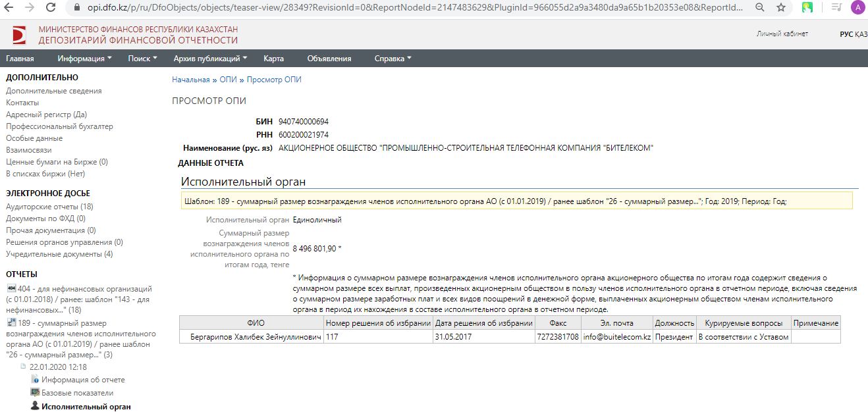Image resolution: width=868 pixels, height=412 pixels.
Task: Click the 404 report template icon
Action: coord(11,288)
